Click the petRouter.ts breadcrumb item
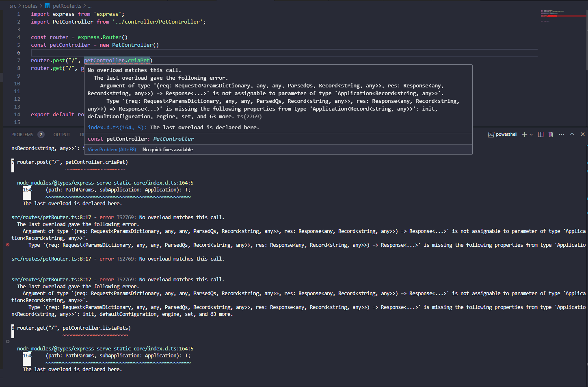The image size is (588, 387). coord(67,6)
